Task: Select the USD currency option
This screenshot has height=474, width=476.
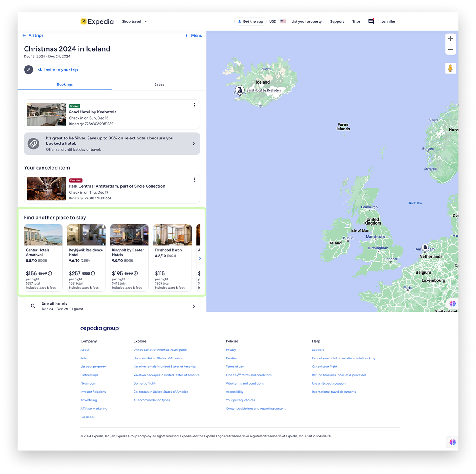Action: 273,21
